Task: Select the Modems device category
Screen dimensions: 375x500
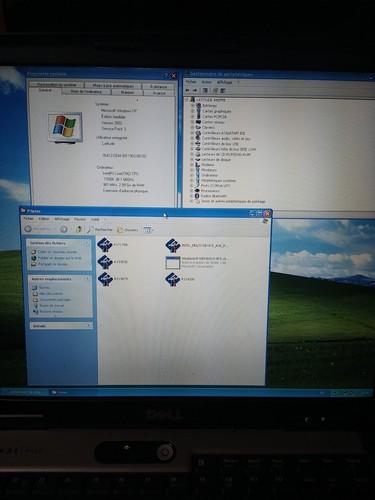Action: [208, 165]
